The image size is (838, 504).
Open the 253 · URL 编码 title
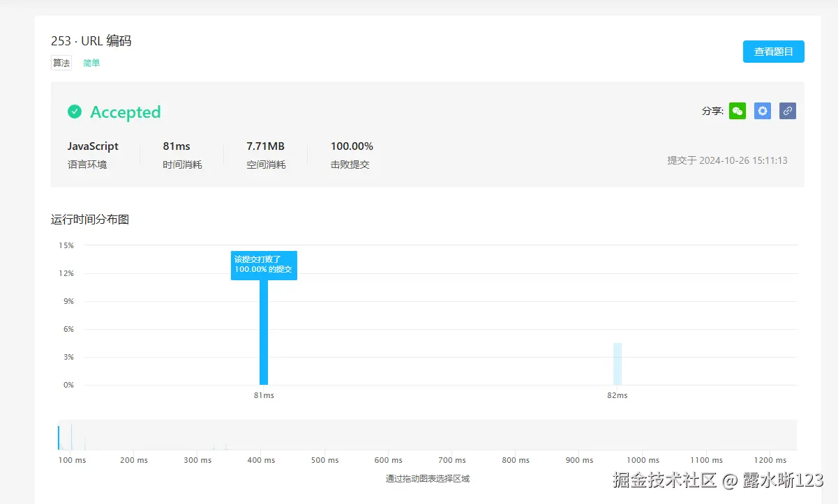[91, 41]
